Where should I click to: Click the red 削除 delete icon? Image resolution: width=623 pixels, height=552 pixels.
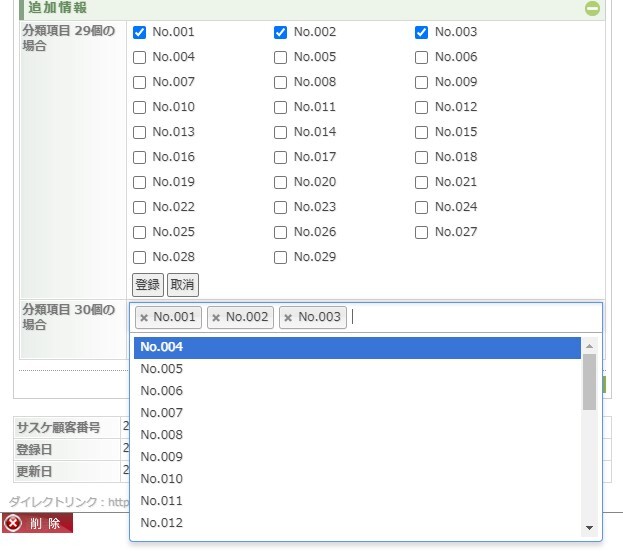tap(13, 523)
